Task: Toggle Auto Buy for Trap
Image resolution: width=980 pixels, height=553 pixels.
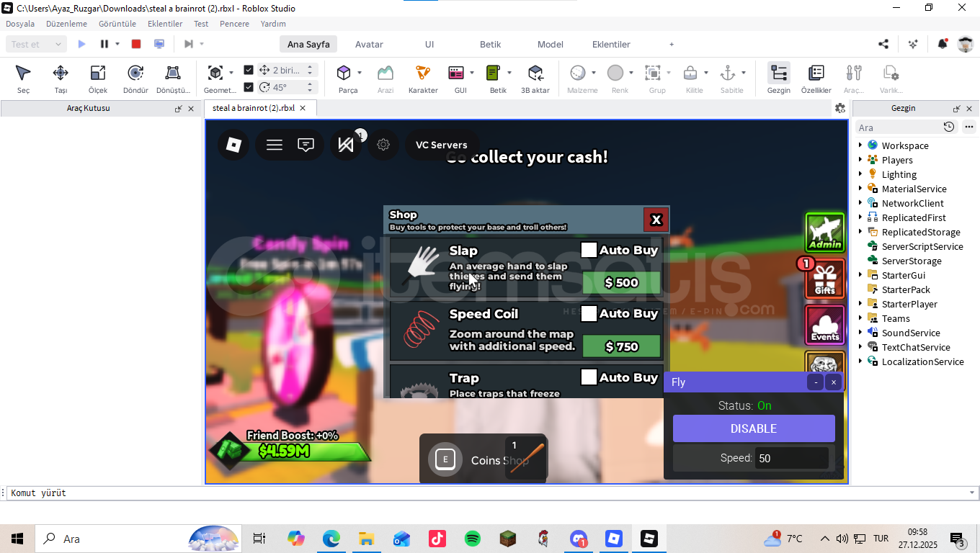Action: pos(589,377)
